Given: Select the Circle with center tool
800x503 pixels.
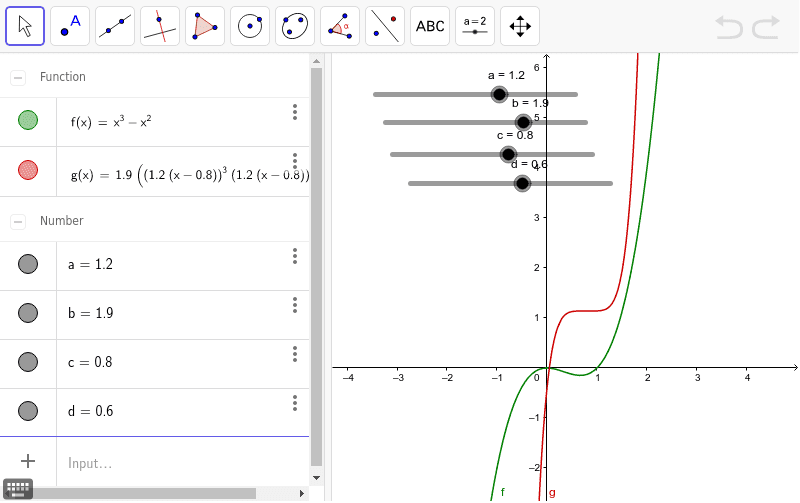Looking at the screenshot, I should (250, 26).
